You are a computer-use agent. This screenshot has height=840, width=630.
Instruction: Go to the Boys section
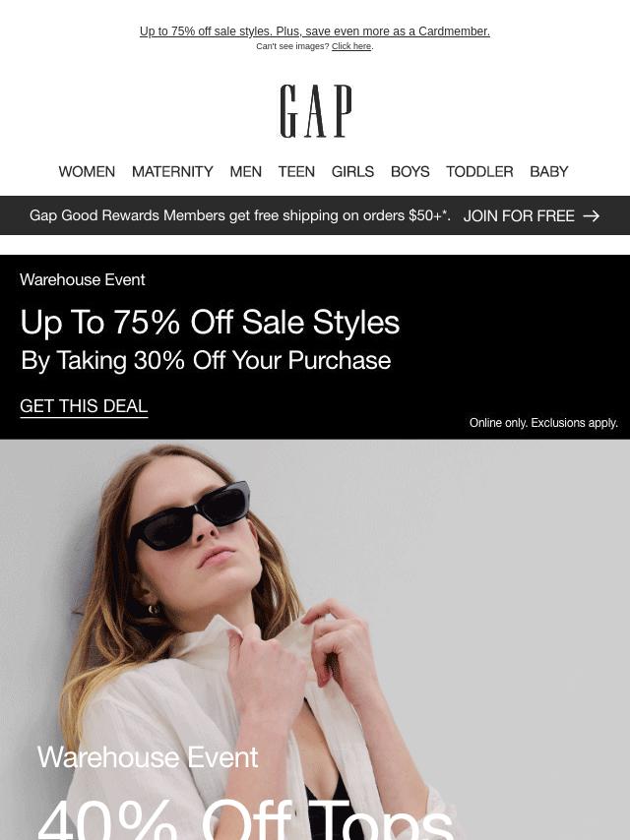click(410, 171)
